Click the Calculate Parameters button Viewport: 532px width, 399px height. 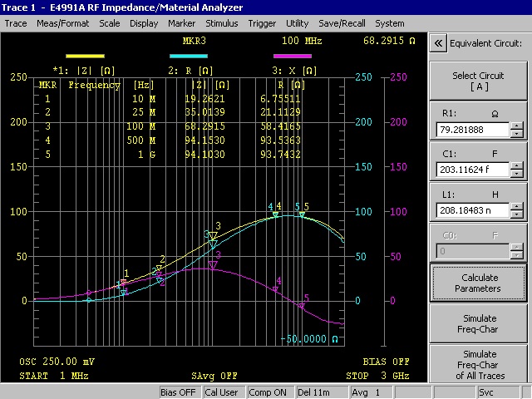click(x=479, y=283)
